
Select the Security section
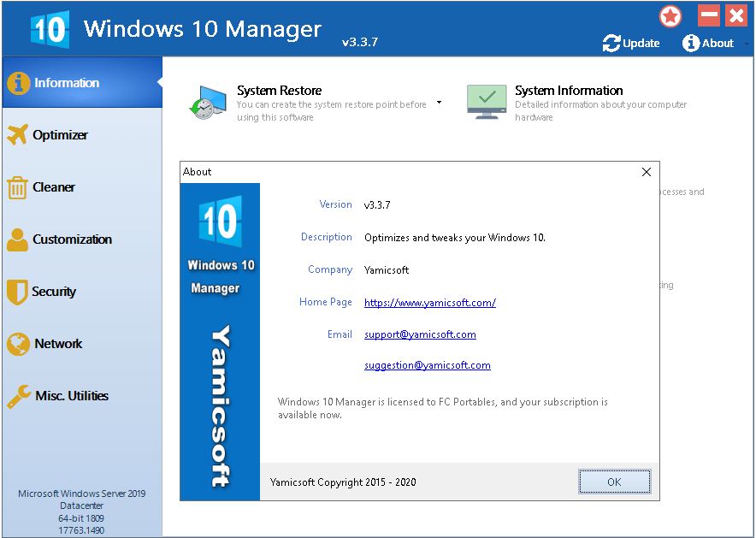point(82,292)
